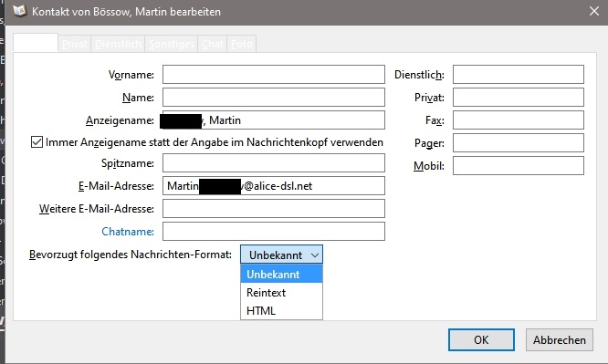Confirm changes with the OK button

pyautogui.click(x=481, y=340)
